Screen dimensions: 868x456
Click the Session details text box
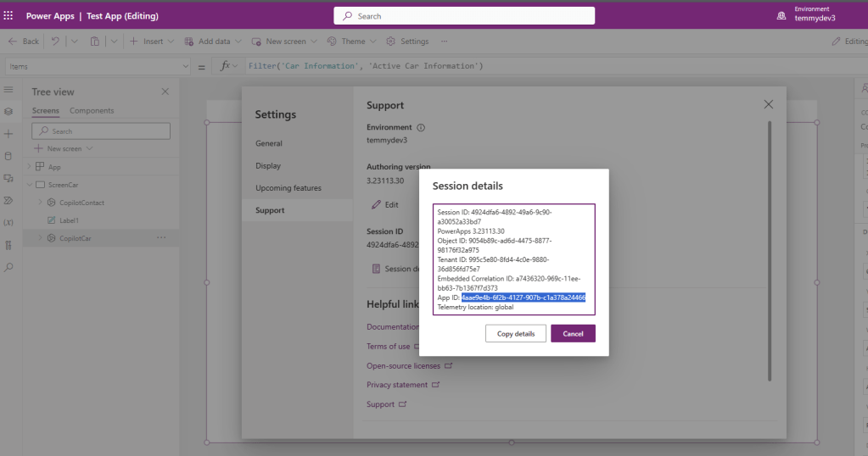point(513,259)
